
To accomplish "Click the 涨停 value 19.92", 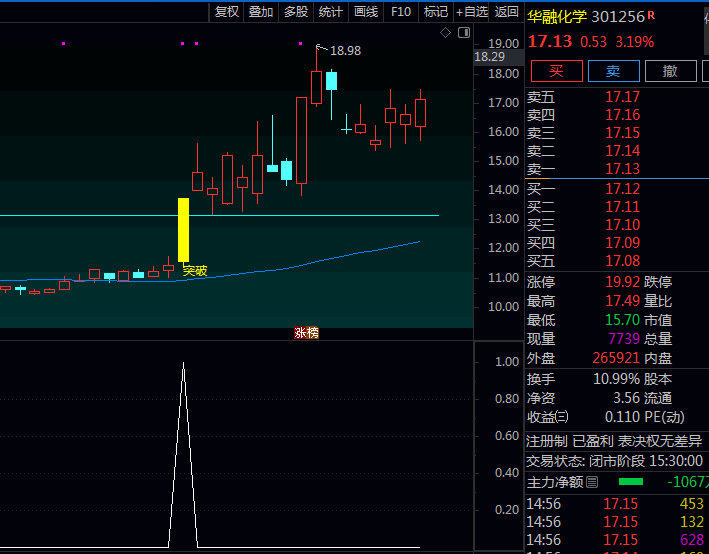I will tap(623, 282).
